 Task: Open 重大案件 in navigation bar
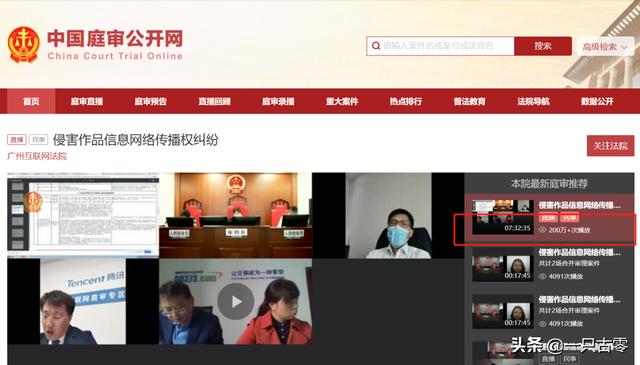[x=342, y=101]
